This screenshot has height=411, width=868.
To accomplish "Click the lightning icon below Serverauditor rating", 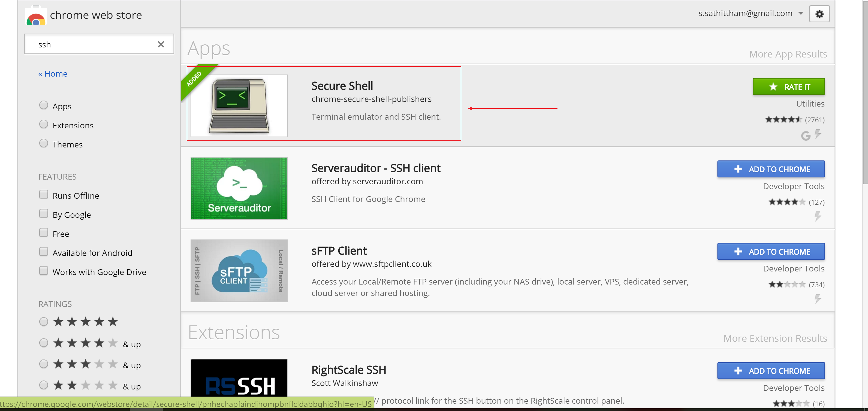I will (818, 216).
